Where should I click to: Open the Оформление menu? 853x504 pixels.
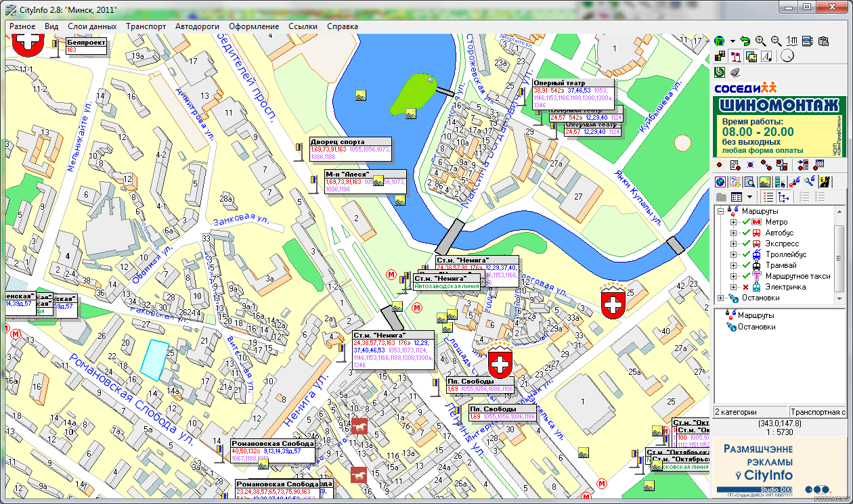pos(254,26)
